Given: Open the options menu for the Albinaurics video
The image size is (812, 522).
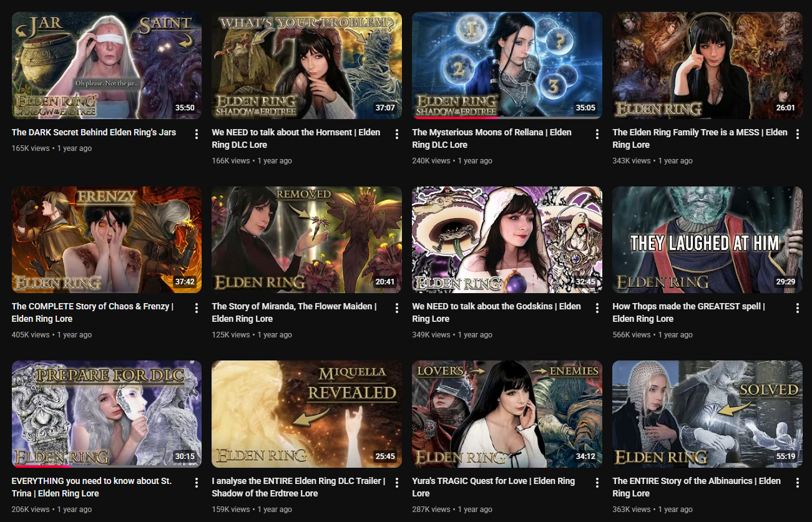Looking at the screenshot, I should point(798,483).
